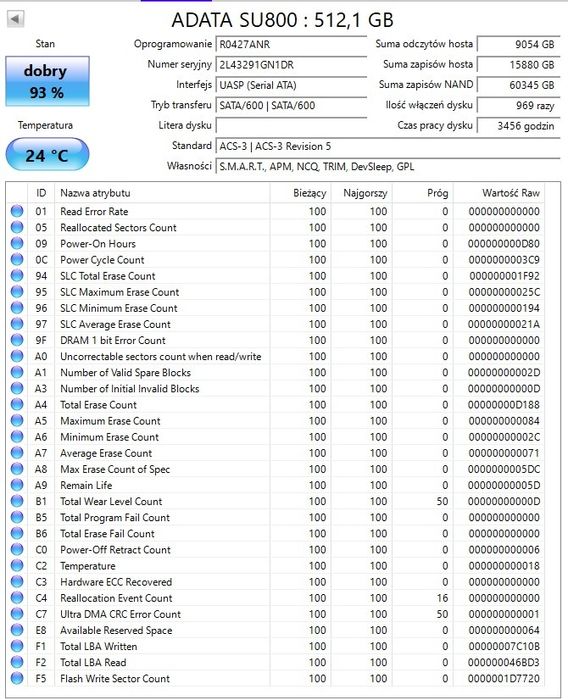Click the interface field 'UASP (Serial ATA)'
568x699 pixels.
tap(291, 85)
